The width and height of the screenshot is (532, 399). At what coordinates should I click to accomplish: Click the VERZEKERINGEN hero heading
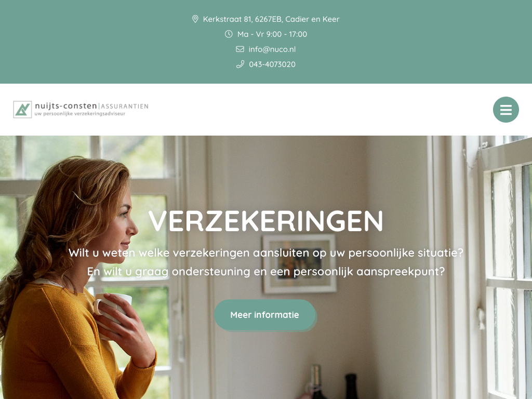[x=266, y=221]
